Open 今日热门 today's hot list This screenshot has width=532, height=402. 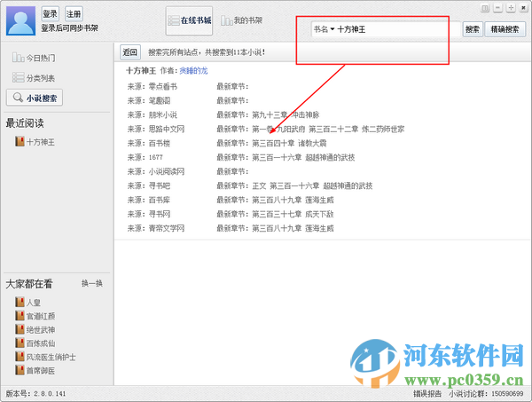click(34, 58)
